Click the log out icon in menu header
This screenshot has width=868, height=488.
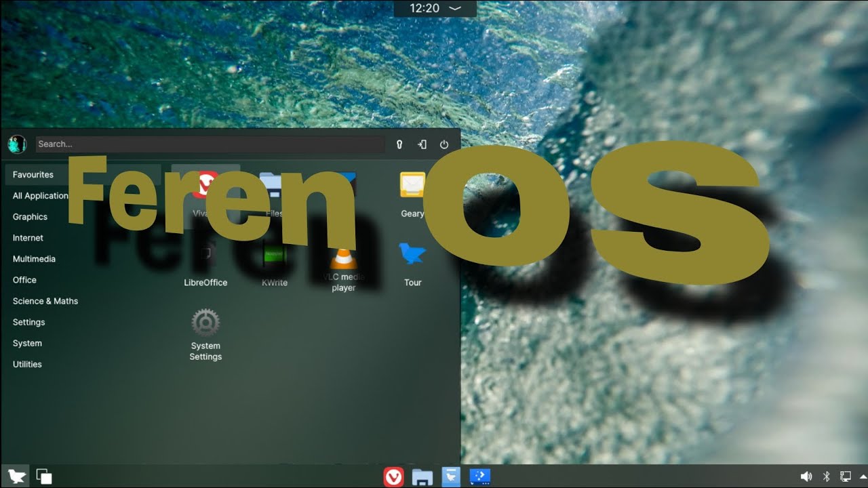(422, 144)
